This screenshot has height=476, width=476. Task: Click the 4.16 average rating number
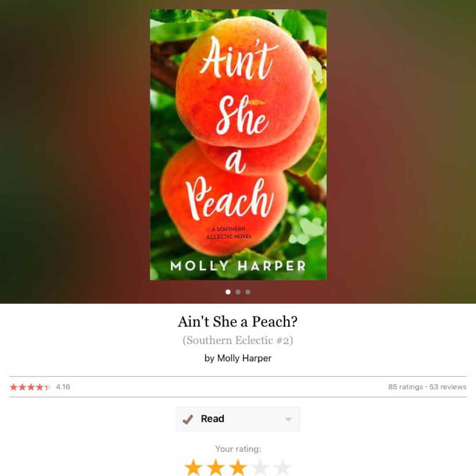click(63, 387)
